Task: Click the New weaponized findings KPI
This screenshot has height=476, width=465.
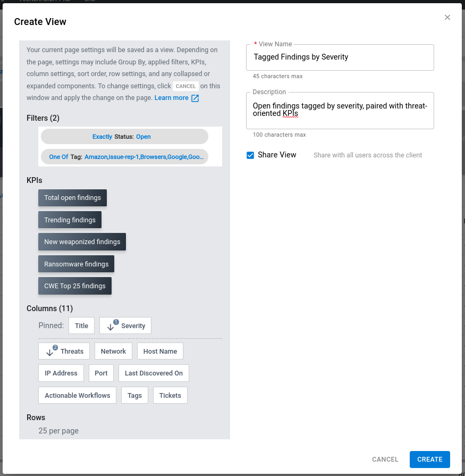Action: [x=82, y=242]
